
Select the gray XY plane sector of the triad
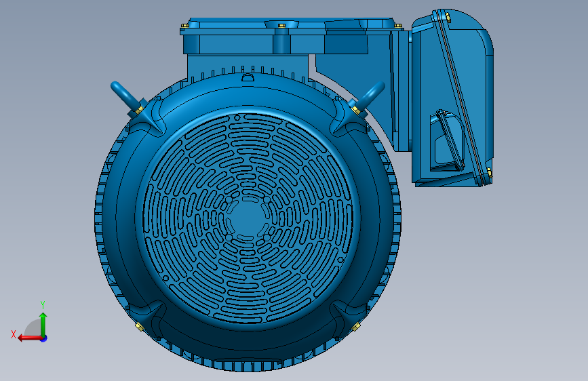click(33, 327)
